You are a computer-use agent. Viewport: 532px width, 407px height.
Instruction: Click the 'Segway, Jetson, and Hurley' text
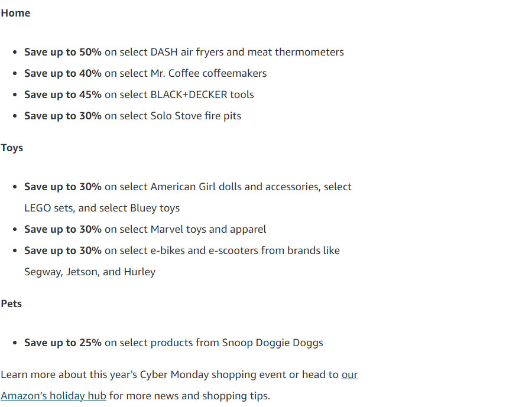tap(90, 272)
